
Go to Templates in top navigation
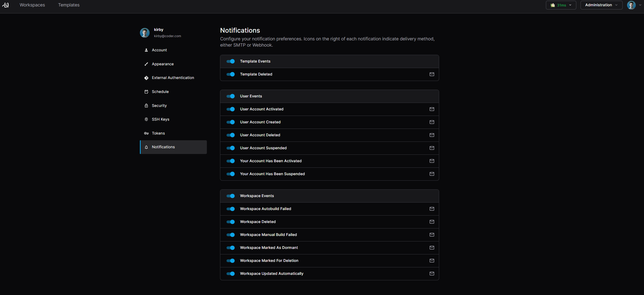[69, 5]
